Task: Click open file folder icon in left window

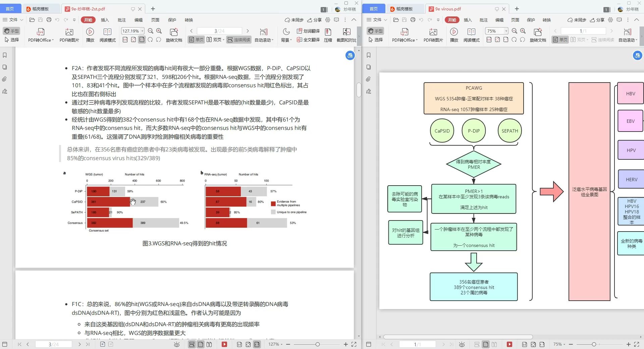Action: click(x=32, y=20)
